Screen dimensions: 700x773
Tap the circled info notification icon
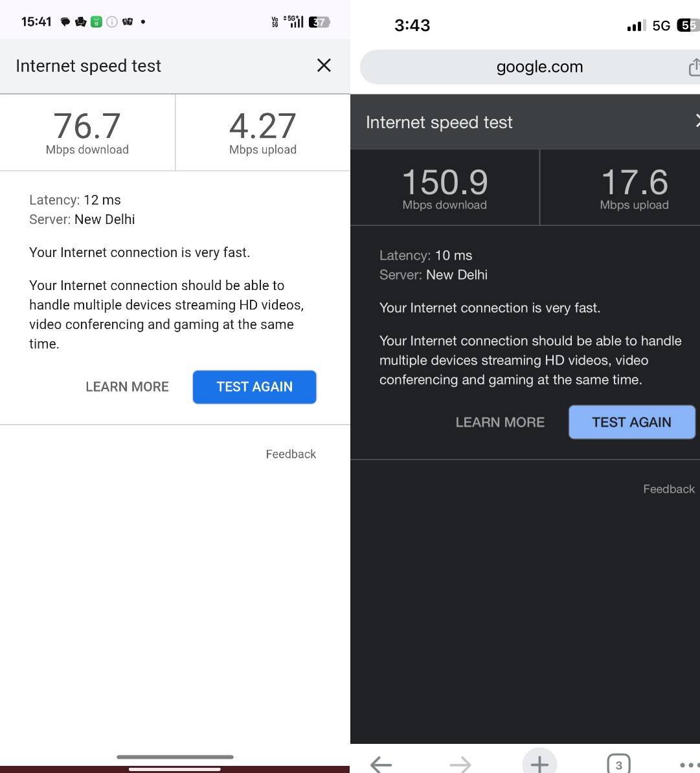(111, 22)
